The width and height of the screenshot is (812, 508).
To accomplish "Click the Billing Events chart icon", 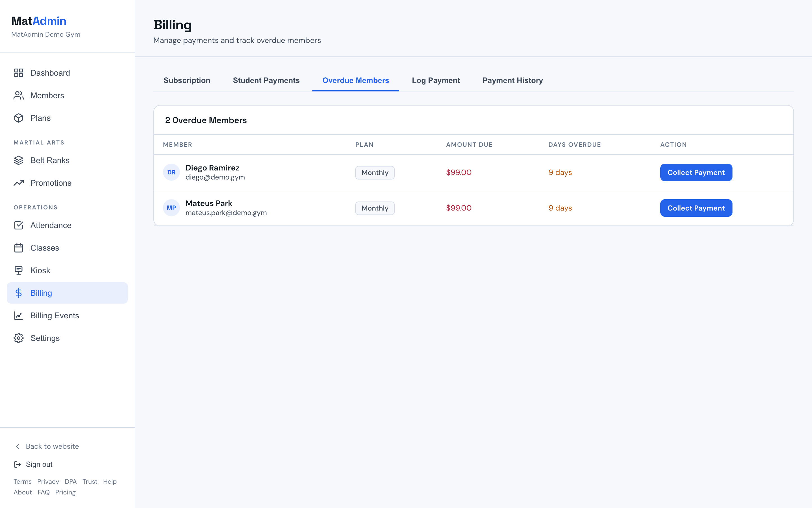I will tap(18, 315).
